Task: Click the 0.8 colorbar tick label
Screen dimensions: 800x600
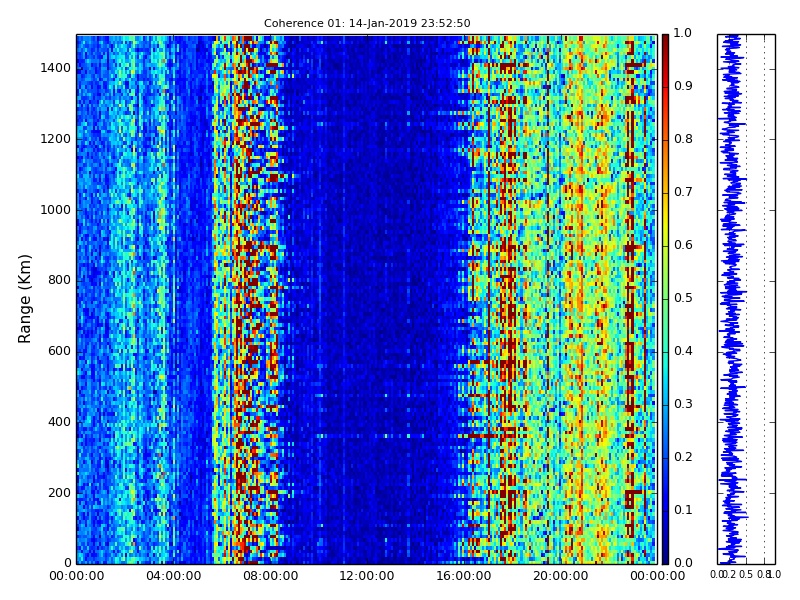Action: 683,139
